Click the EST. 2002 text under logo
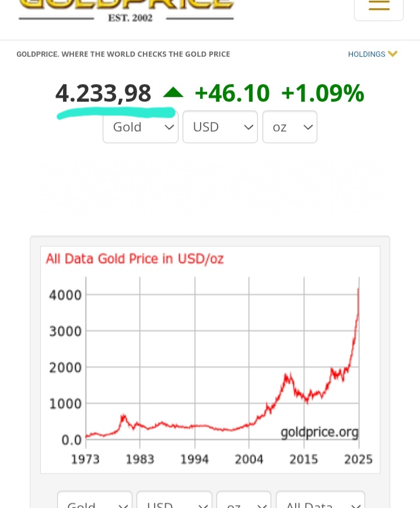This screenshot has height=508, width=420. pos(130,18)
